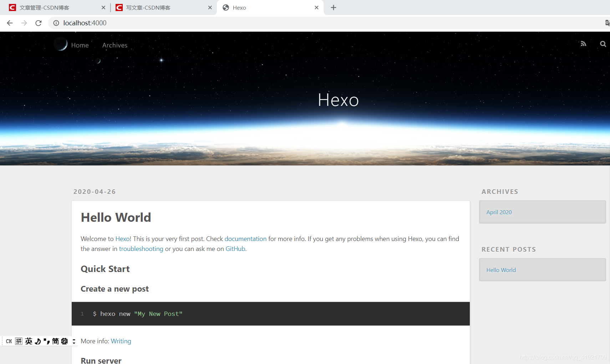This screenshot has width=610, height=364.
Task: Open the Hexo site title
Action: pos(338,100)
